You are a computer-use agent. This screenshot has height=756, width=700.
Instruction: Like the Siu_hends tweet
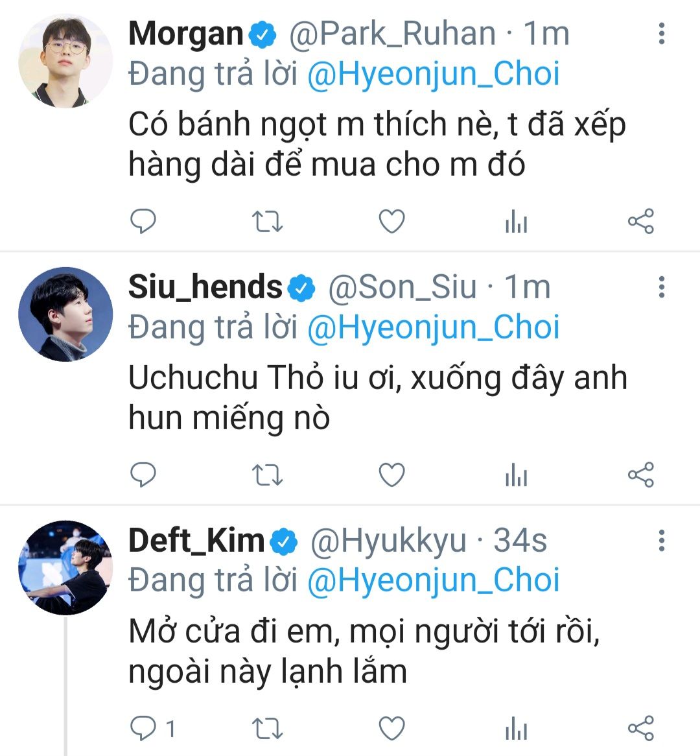coord(391,475)
